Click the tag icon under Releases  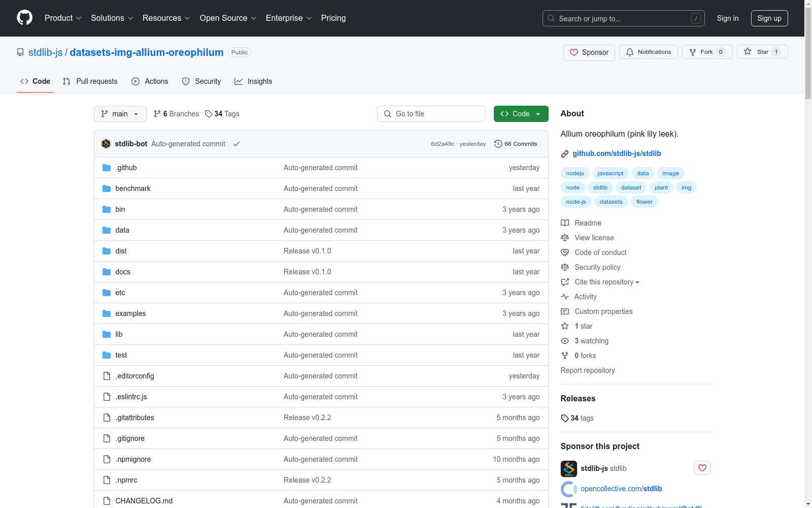click(565, 418)
